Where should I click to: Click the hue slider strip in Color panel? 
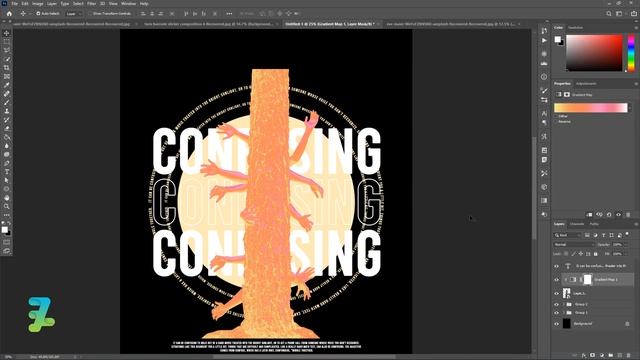click(631, 53)
